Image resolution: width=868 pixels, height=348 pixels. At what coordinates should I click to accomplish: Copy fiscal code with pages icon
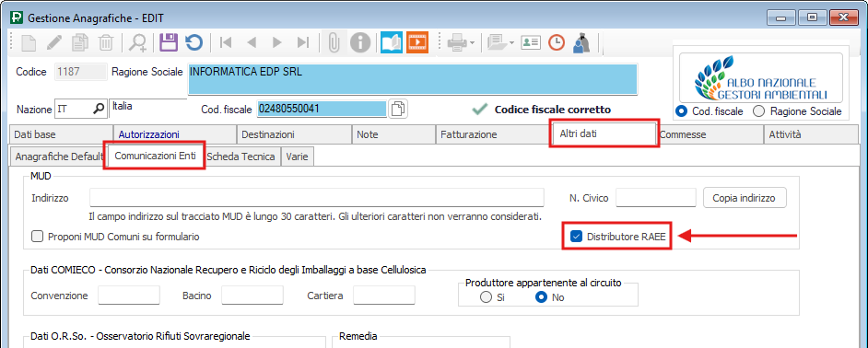[x=398, y=109]
